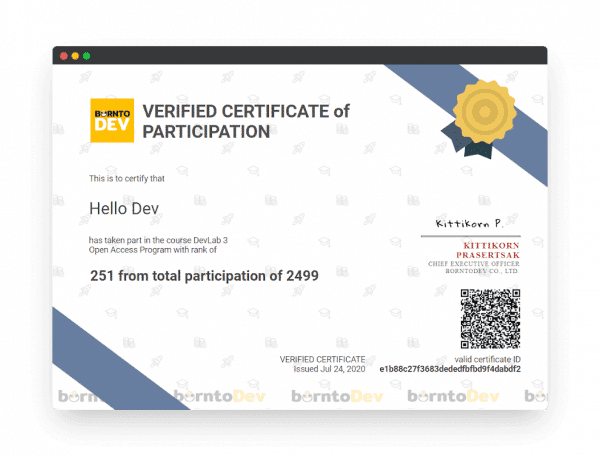Click the red name KITTIKORN PRASERTSAK
The image size is (600, 456).
488,250
